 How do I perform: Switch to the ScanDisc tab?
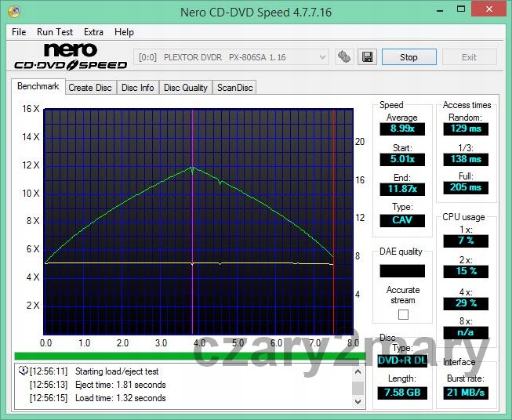coord(234,88)
